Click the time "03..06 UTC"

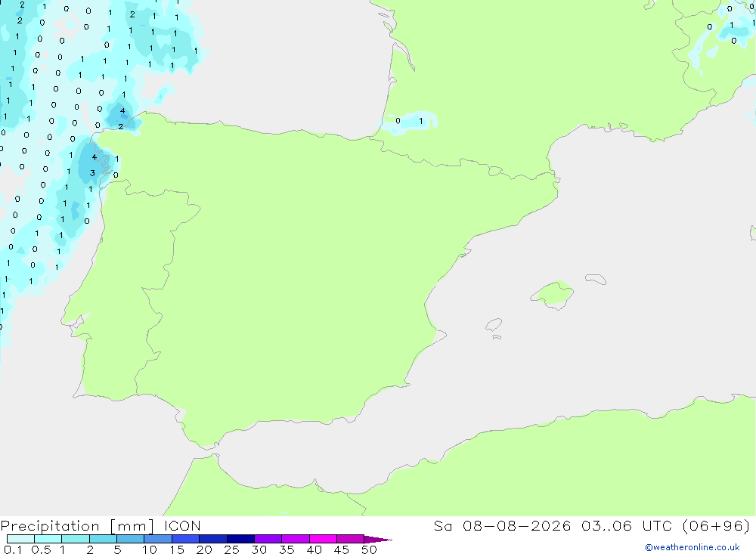626,525
